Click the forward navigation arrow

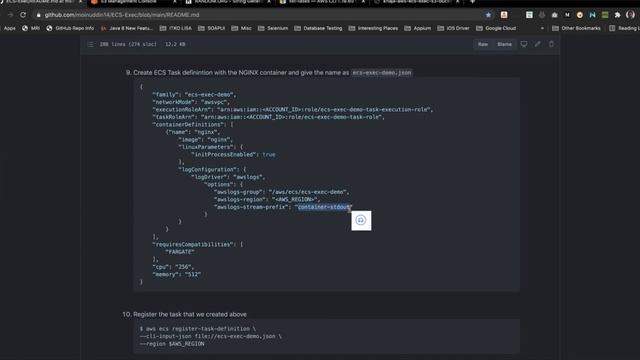[x=10, y=15]
